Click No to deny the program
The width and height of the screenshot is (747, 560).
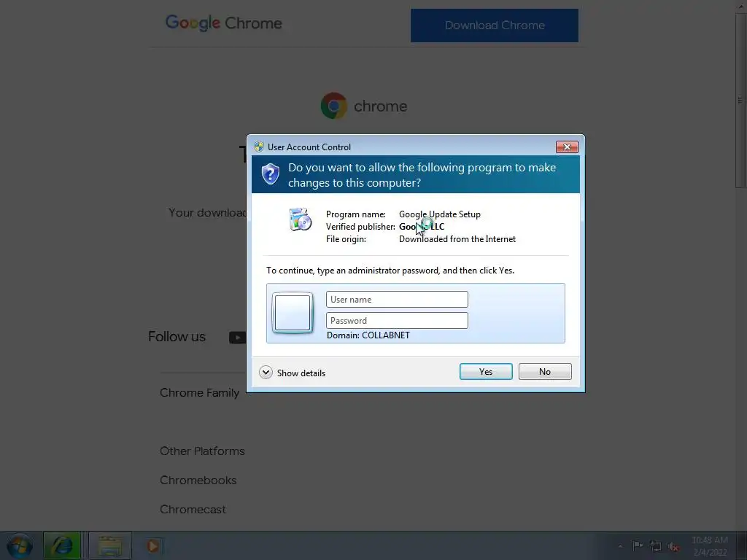[x=544, y=371]
